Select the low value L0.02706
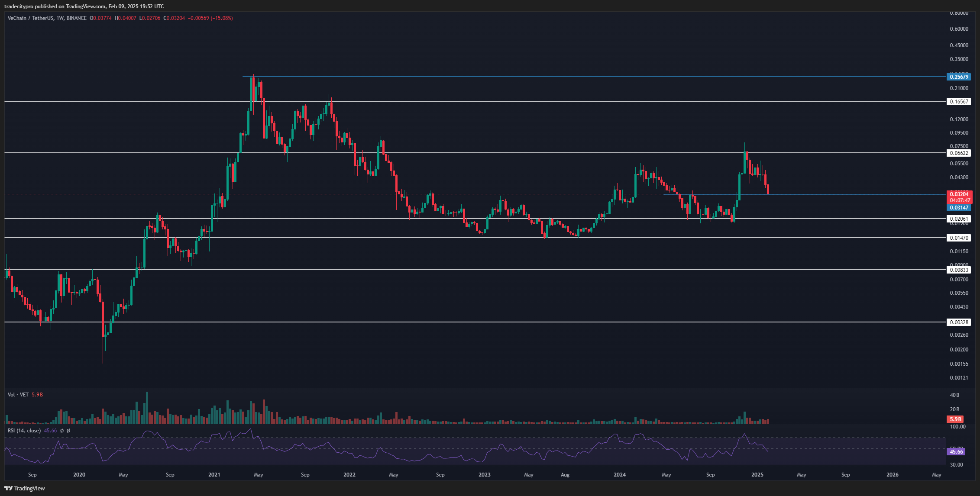Image resolution: width=980 pixels, height=496 pixels. [150, 18]
